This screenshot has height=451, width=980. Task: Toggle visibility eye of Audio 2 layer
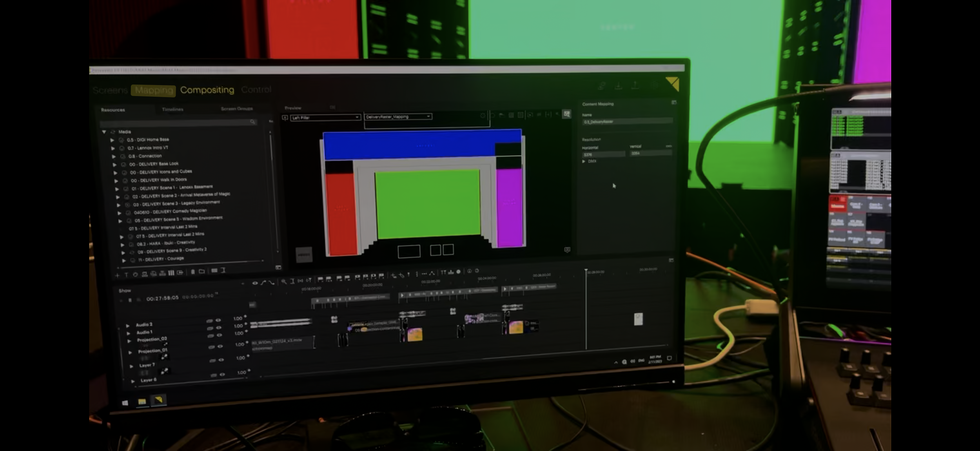[218, 320]
